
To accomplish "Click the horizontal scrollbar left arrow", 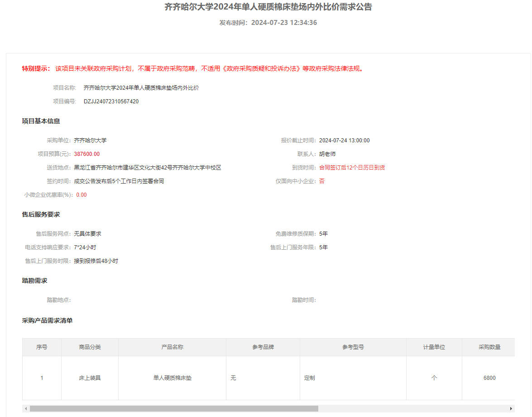I will click(26, 408).
